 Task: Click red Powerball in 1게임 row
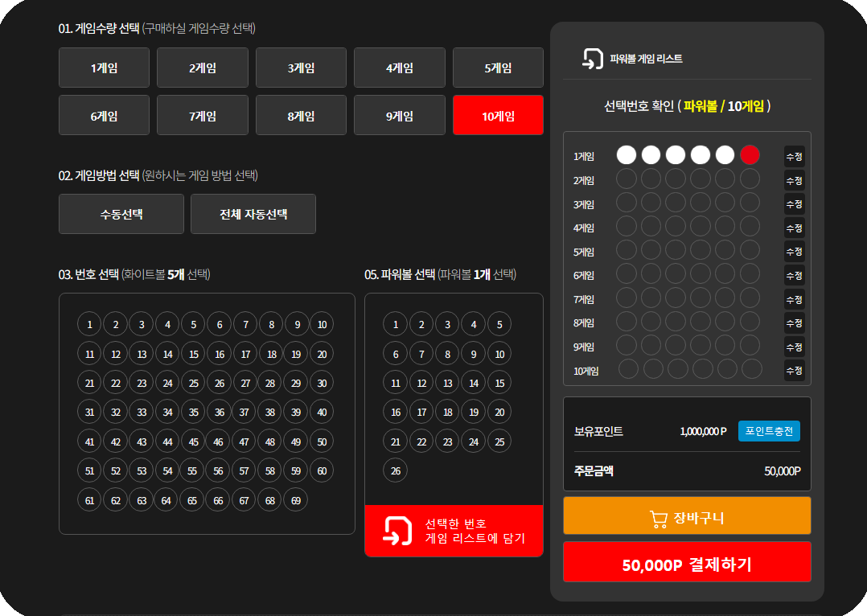click(750, 154)
